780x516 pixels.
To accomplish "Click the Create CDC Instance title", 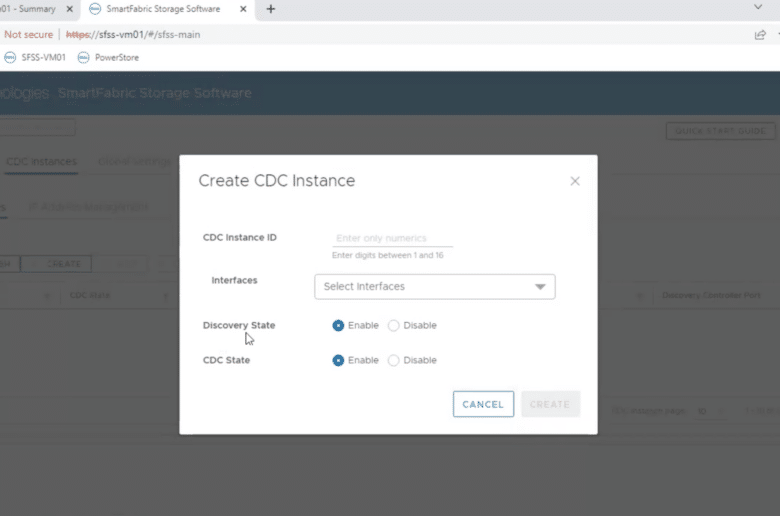I will (x=277, y=181).
